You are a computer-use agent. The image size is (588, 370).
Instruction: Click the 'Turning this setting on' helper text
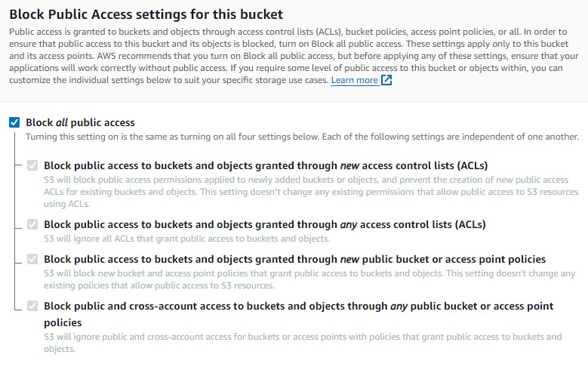(x=302, y=137)
